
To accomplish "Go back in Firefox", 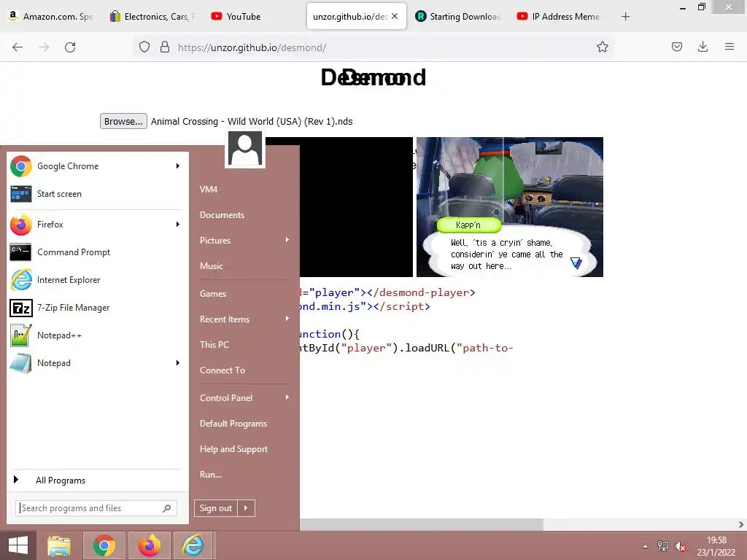I will pyautogui.click(x=18, y=47).
